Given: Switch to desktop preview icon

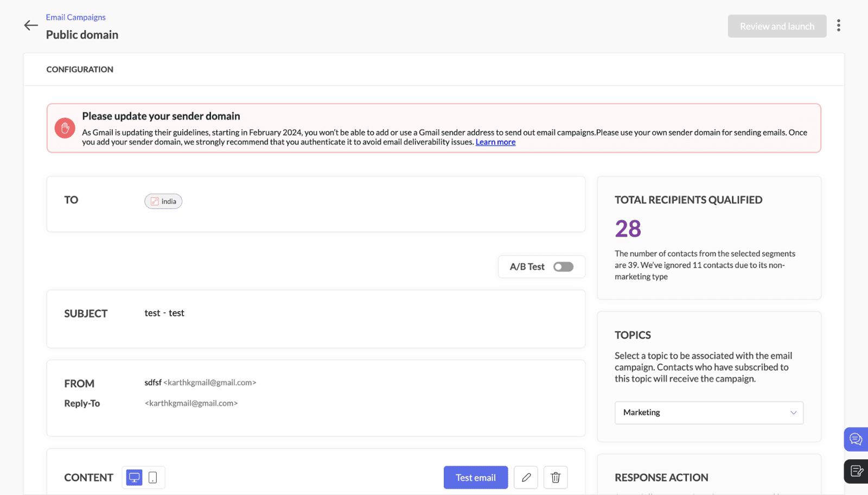Looking at the screenshot, I should [134, 478].
